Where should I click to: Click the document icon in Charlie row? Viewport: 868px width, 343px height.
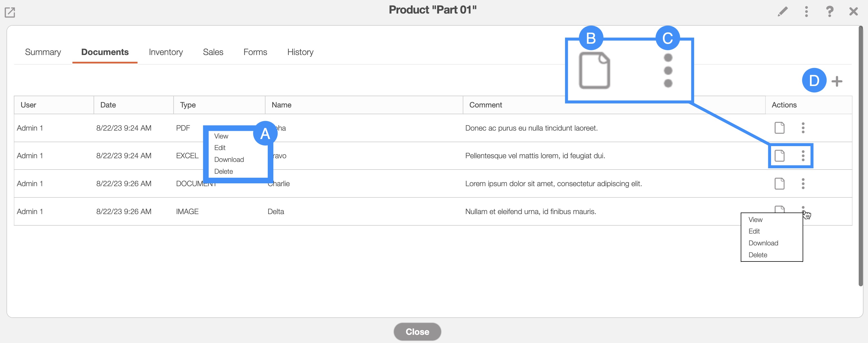[x=780, y=184]
